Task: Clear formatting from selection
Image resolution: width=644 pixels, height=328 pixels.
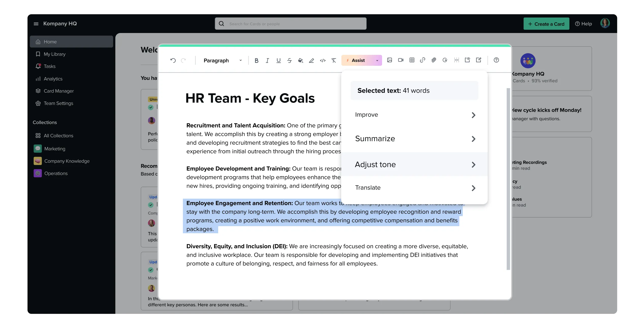Action: (334, 60)
